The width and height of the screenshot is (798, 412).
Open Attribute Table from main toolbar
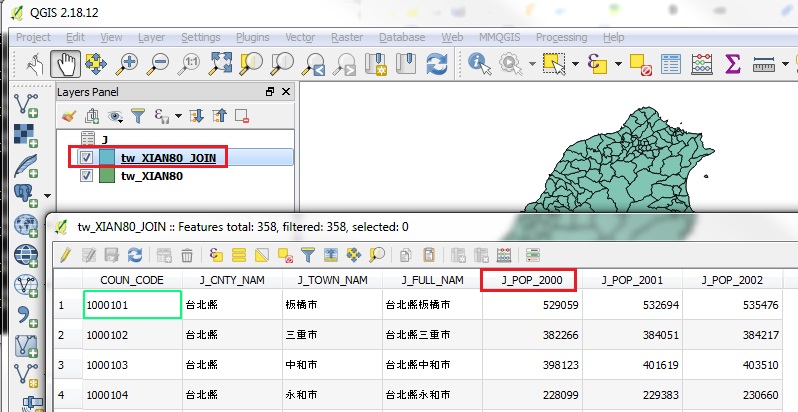click(x=671, y=64)
